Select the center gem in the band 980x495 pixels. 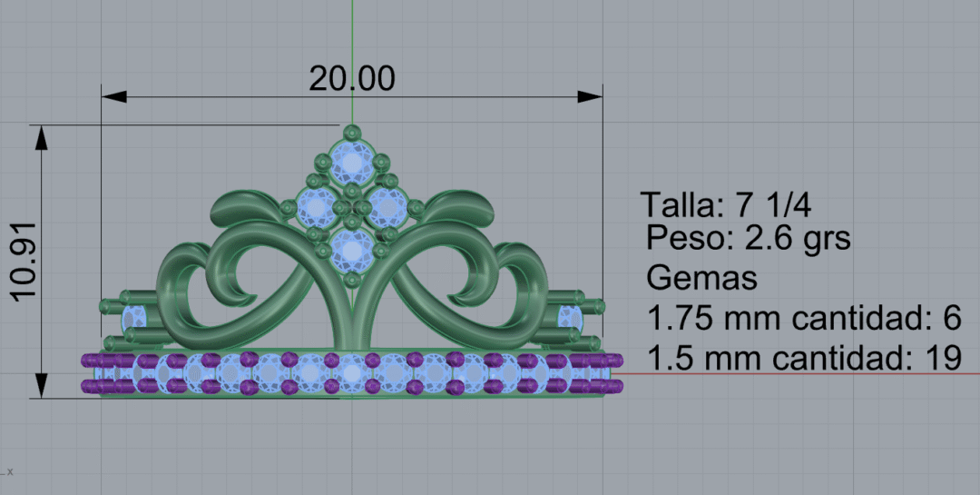tap(352, 372)
